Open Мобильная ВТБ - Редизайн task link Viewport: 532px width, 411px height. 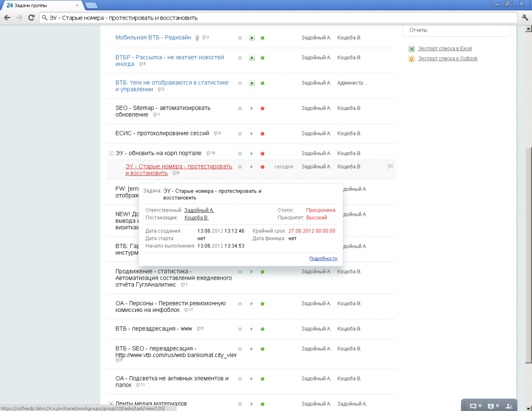click(x=153, y=37)
